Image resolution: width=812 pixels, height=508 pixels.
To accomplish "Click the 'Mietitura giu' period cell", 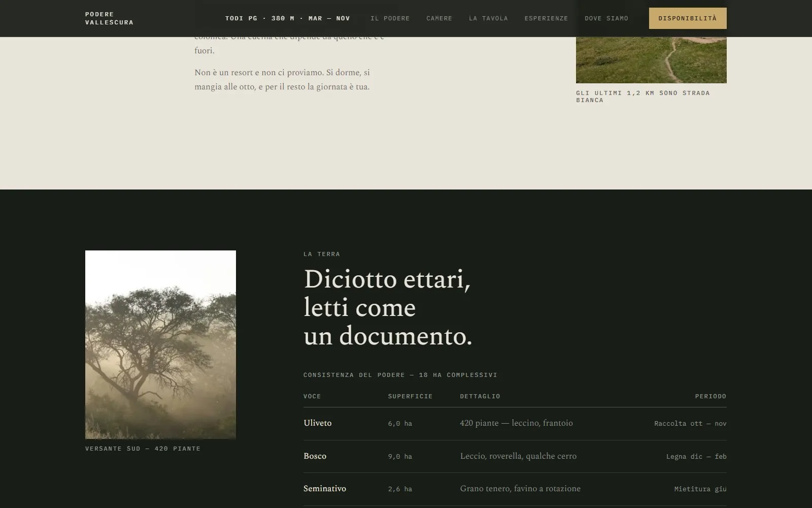I will pyautogui.click(x=700, y=489).
